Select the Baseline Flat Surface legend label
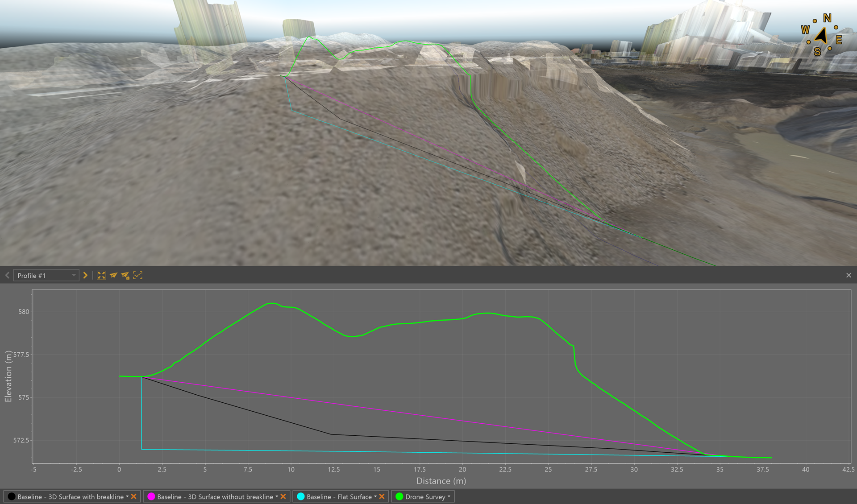 coord(339,496)
